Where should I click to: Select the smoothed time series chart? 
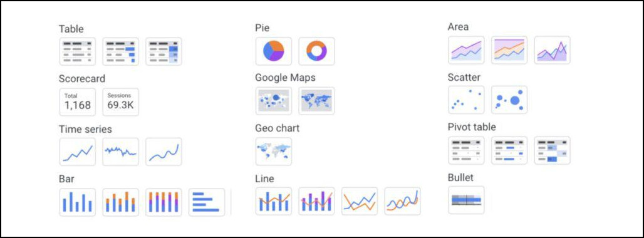(x=164, y=152)
